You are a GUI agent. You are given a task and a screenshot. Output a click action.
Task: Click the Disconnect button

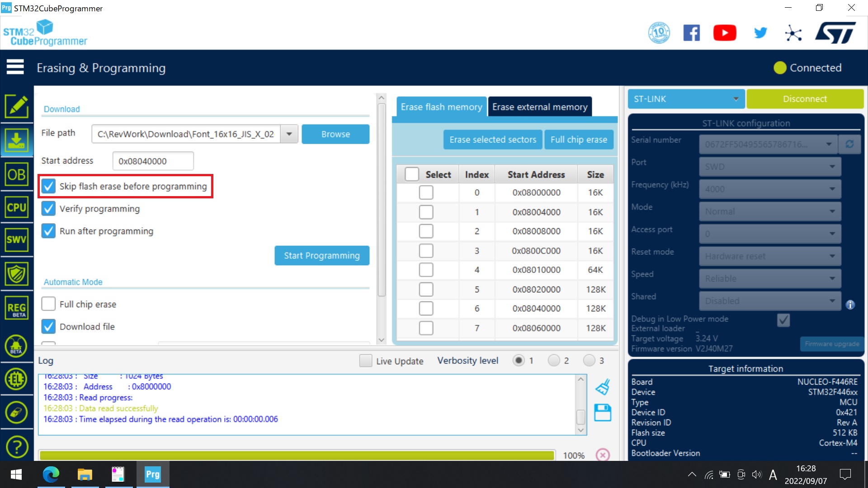pyautogui.click(x=804, y=99)
